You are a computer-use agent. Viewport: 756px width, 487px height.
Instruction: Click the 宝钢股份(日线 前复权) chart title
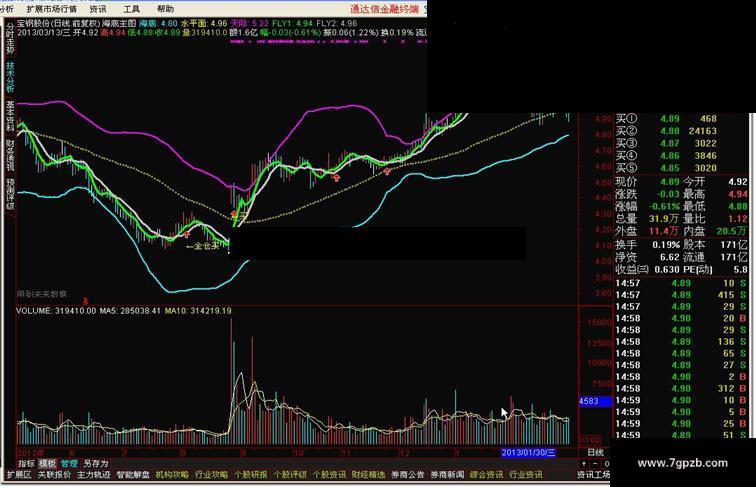pyautogui.click(x=58, y=23)
